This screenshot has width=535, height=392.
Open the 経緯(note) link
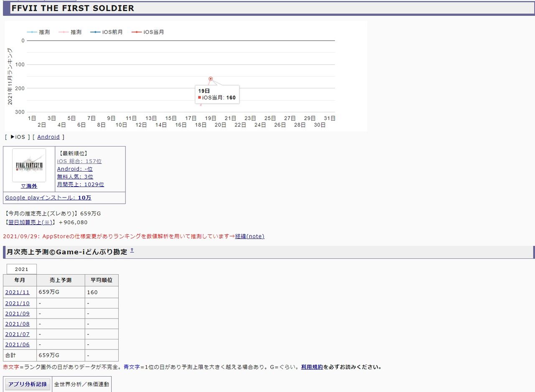pos(250,236)
